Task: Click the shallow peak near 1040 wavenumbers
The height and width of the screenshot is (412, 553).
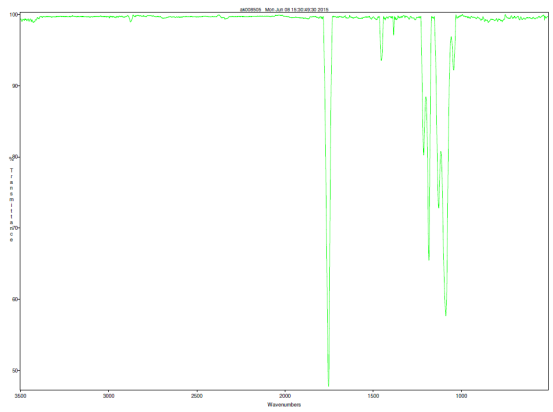Action: (x=454, y=68)
